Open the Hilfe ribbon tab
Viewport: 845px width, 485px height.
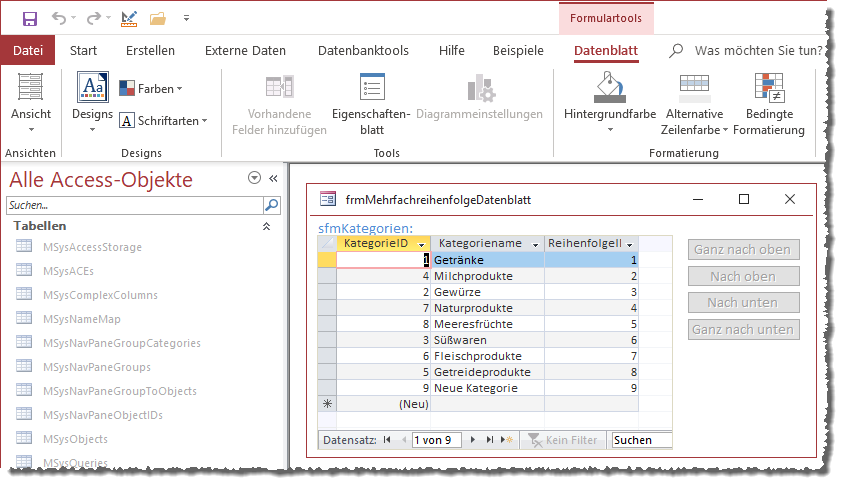click(x=452, y=51)
